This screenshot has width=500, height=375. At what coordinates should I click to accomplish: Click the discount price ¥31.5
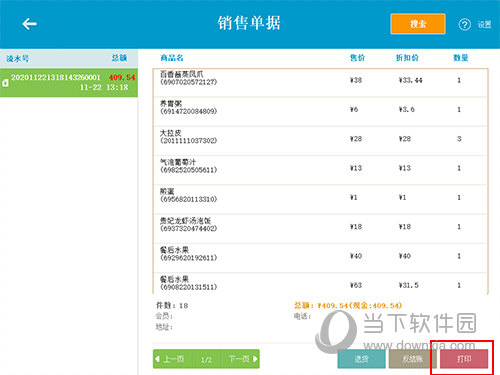tap(409, 285)
